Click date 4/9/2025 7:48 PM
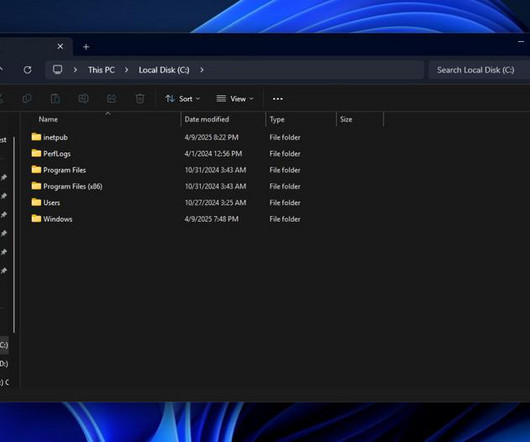 coord(212,219)
